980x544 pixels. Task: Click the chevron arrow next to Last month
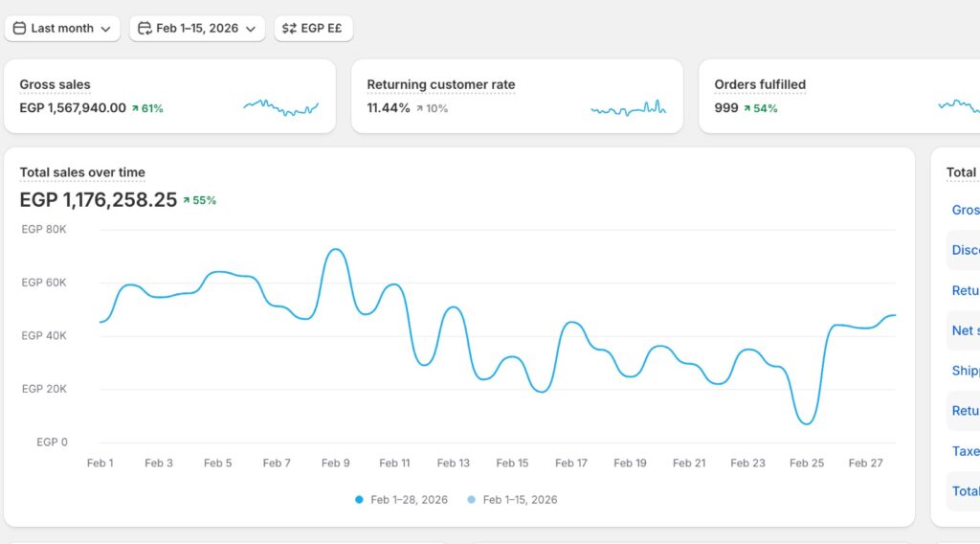click(x=105, y=29)
